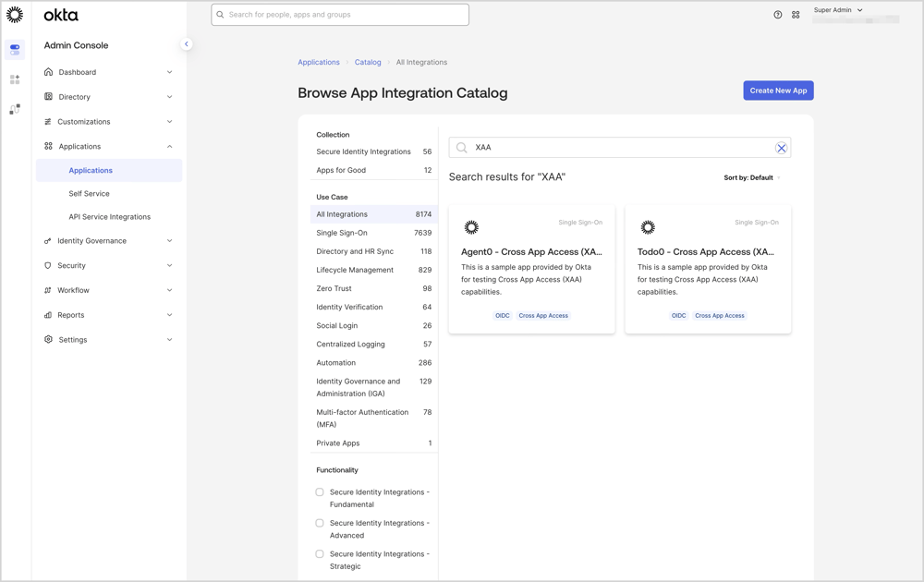Go to the Catalog breadcrumb link

(x=368, y=62)
